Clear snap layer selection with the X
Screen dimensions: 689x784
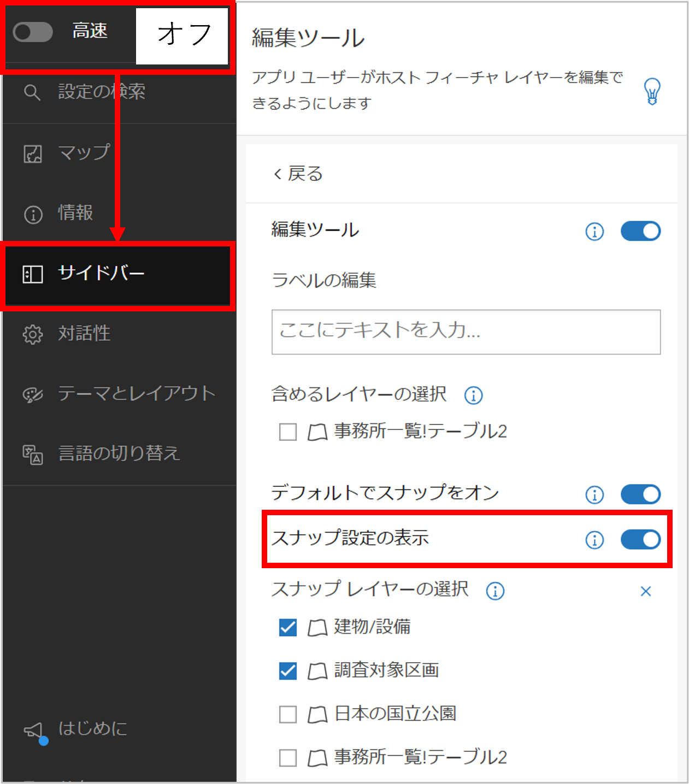coord(645,591)
